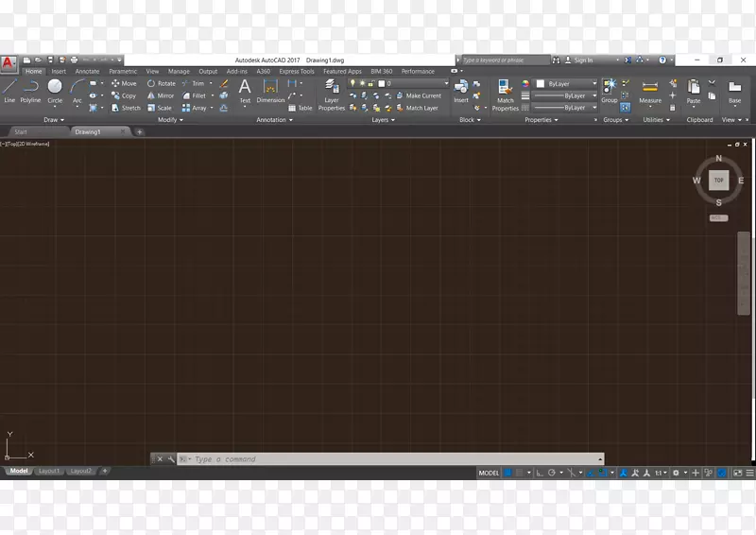
Task: Click the Trim tool
Action: (x=194, y=83)
